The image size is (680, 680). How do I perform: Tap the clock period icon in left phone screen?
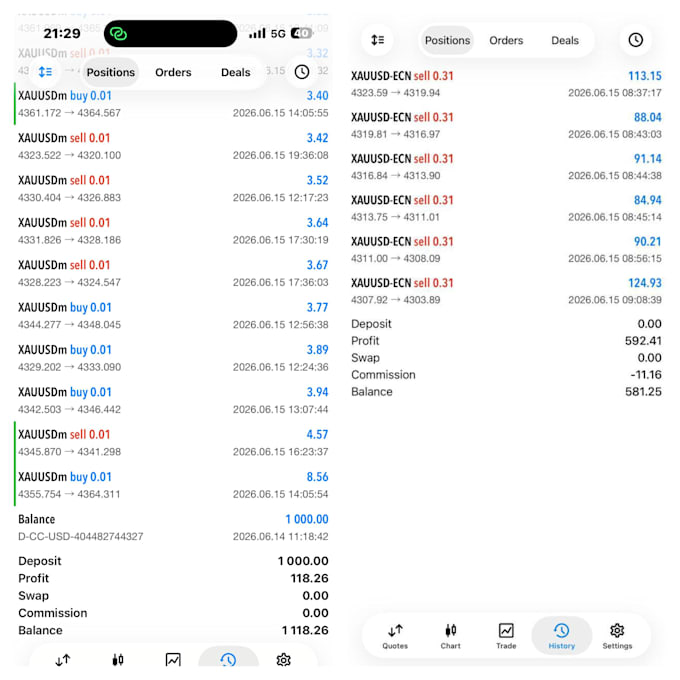click(x=302, y=72)
